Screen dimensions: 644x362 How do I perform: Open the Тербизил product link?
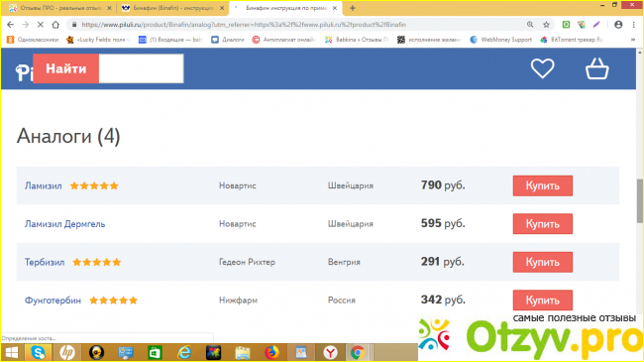click(x=45, y=262)
